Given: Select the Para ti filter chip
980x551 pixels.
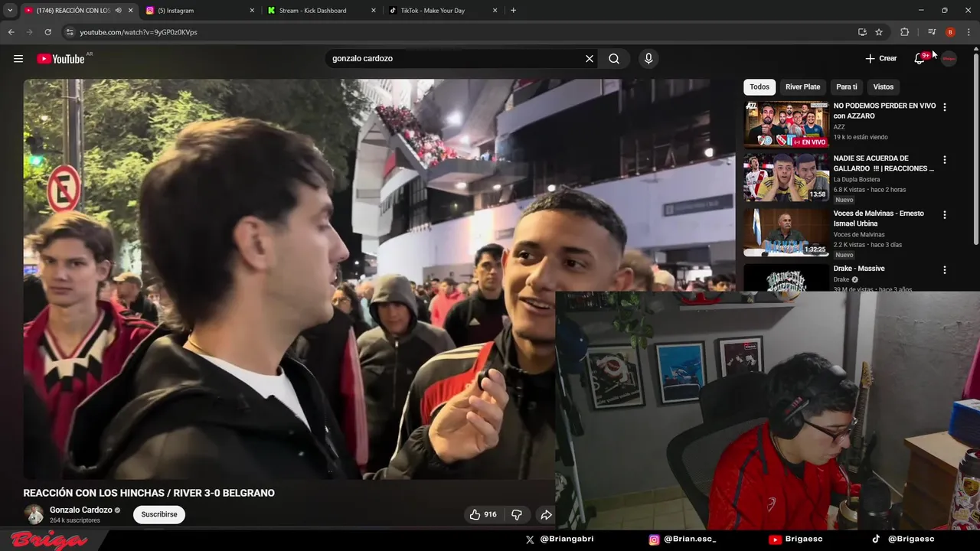Looking at the screenshot, I should (847, 87).
